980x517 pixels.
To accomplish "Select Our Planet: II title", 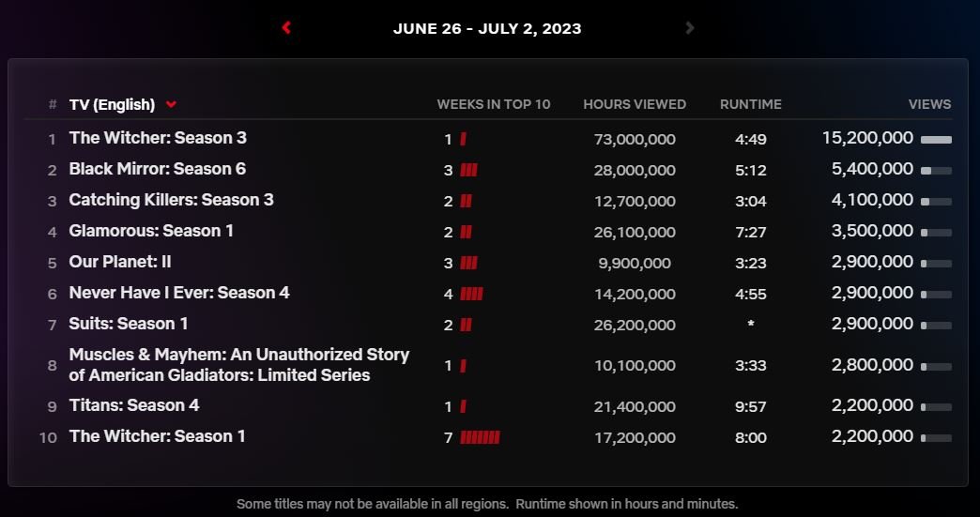I will click(120, 262).
